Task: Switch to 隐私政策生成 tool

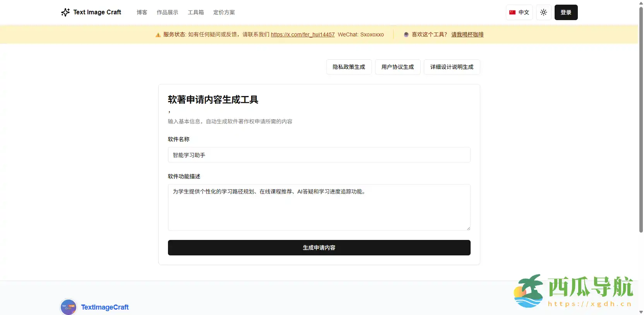Action: [x=349, y=67]
